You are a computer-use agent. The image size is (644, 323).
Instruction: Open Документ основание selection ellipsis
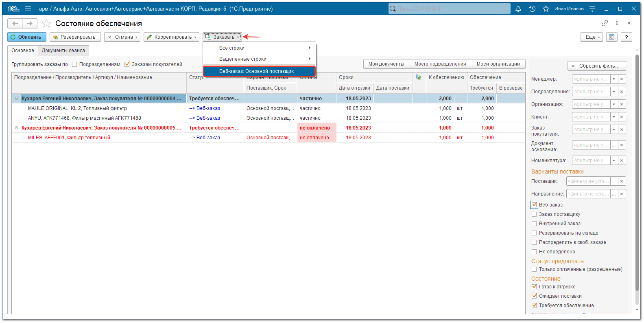pyautogui.click(x=614, y=145)
